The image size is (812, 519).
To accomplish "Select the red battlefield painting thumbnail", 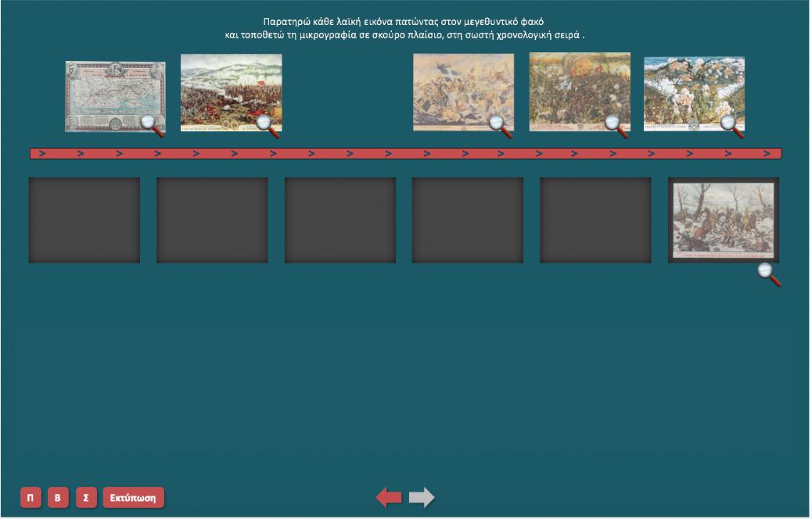I will coord(231,93).
